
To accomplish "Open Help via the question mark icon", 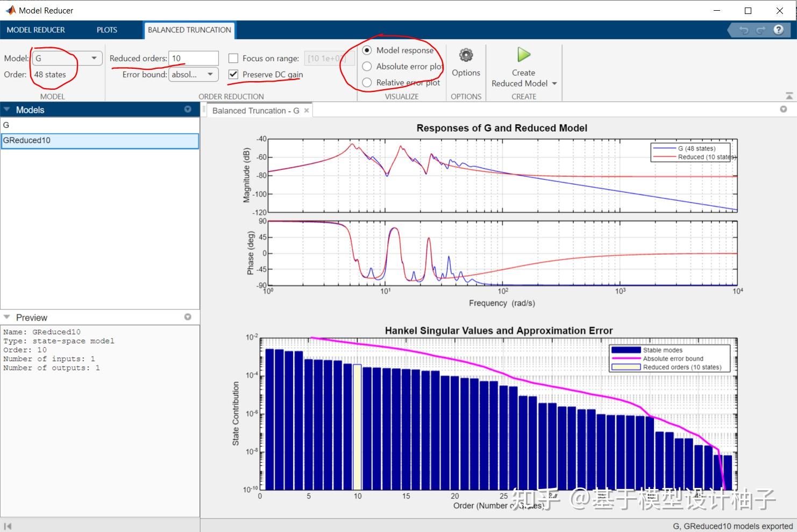I will tap(779, 30).
